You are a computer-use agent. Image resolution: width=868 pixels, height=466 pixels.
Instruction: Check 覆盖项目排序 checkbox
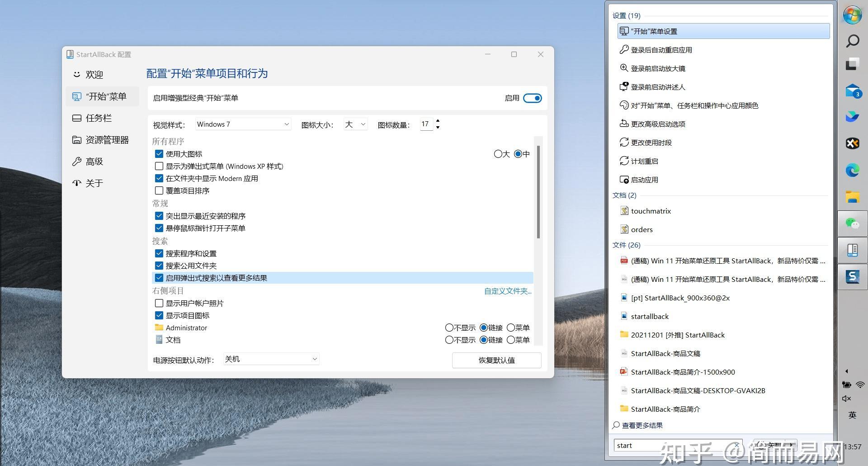click(159, 190)
